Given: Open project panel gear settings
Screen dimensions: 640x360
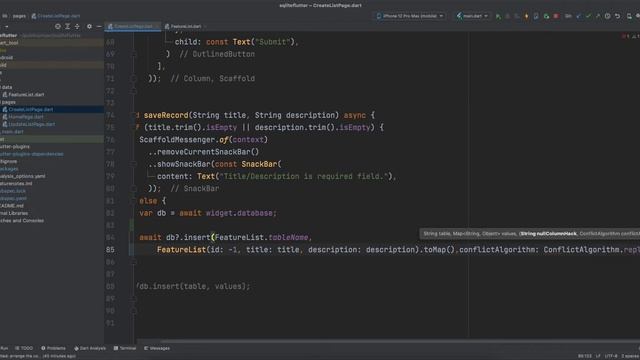Looking at the screenshot, I should (x=89, y=26).
